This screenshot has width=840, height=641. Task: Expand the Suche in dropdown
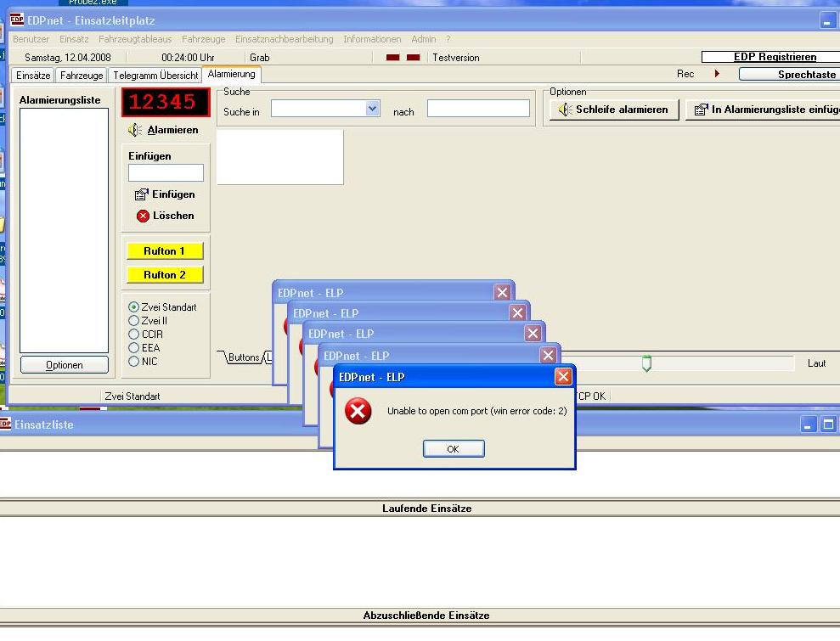tap(372, 109)
